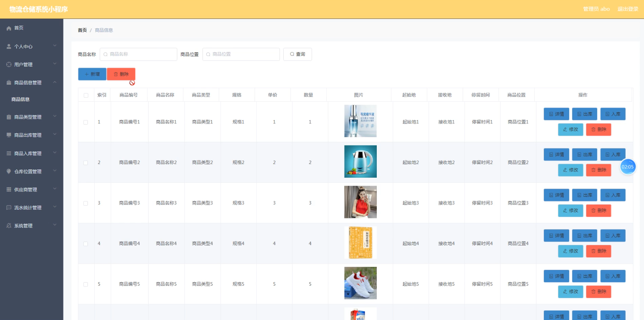Click the 查询 search button

coord(298,54)
